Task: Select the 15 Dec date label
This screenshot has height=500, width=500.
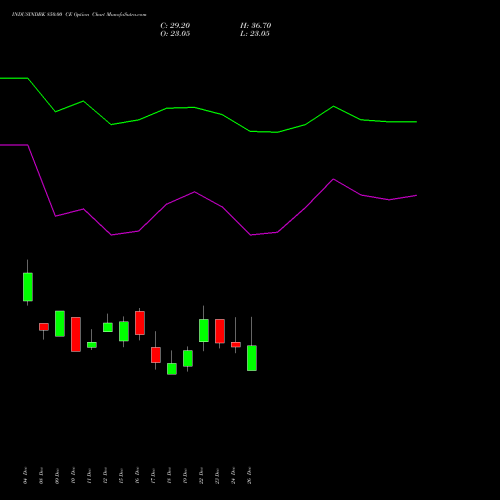Action: (121, 475)
